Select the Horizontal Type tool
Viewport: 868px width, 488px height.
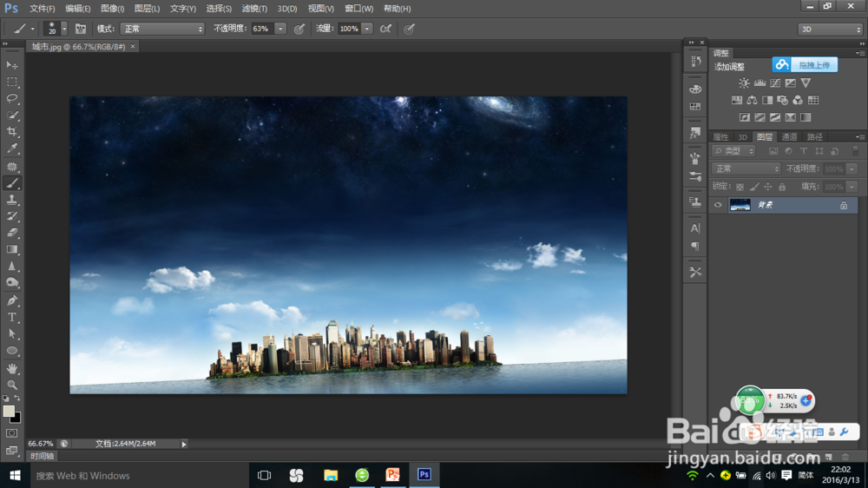click(x=12, y=318)
